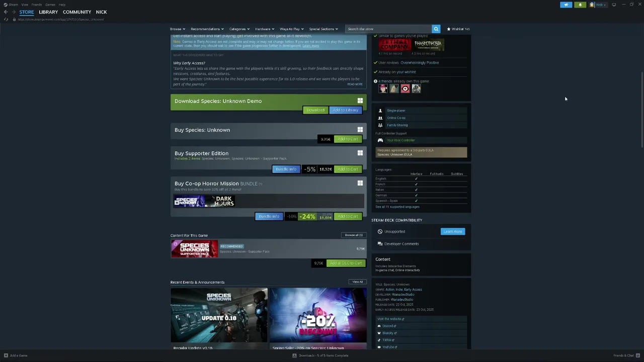Image resolution: width=644 pixels, height=362 pixels.
Task: Switch to the LIBRARY tab
Action: click(48, 12)
